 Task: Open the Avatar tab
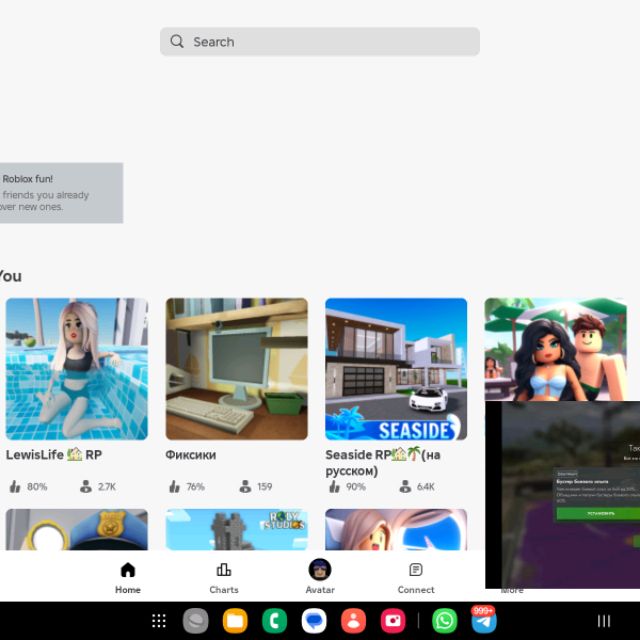(320, 577)
